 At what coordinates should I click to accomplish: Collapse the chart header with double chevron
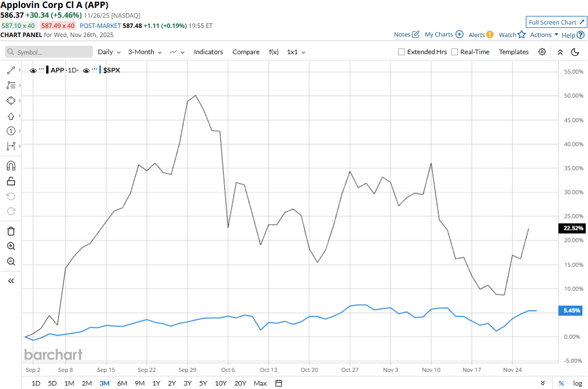560,52
